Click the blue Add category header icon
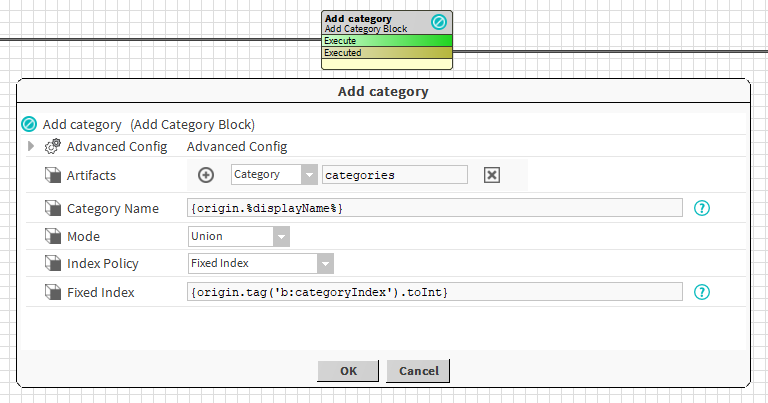Image resolution: width=768 pixels, height=403 pixels. (29, 125)
